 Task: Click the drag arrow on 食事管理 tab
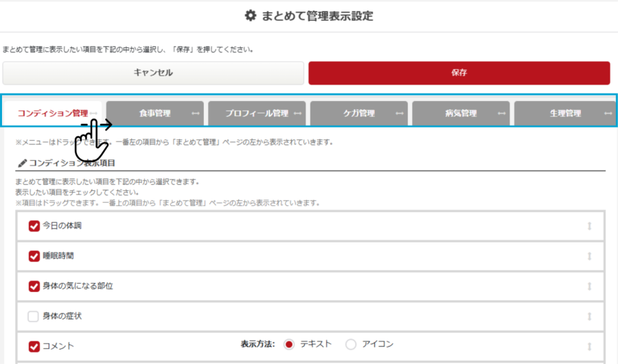195,113
